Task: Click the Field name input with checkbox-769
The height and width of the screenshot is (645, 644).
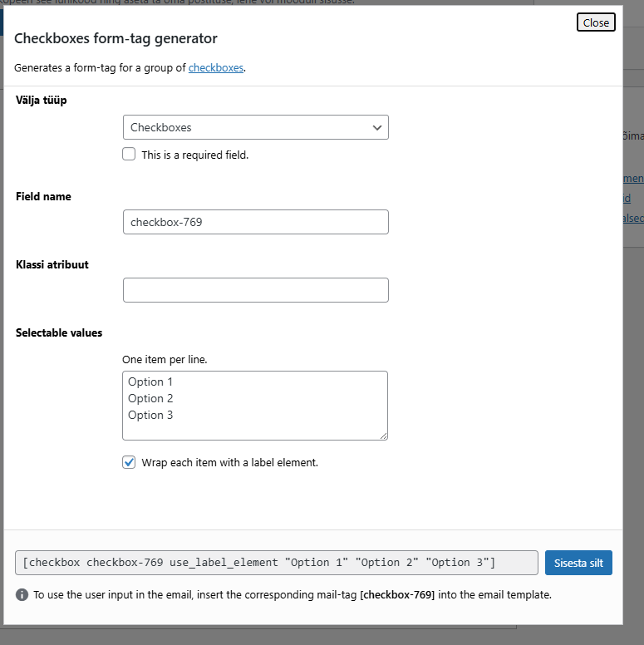Action: click(255, 222)
